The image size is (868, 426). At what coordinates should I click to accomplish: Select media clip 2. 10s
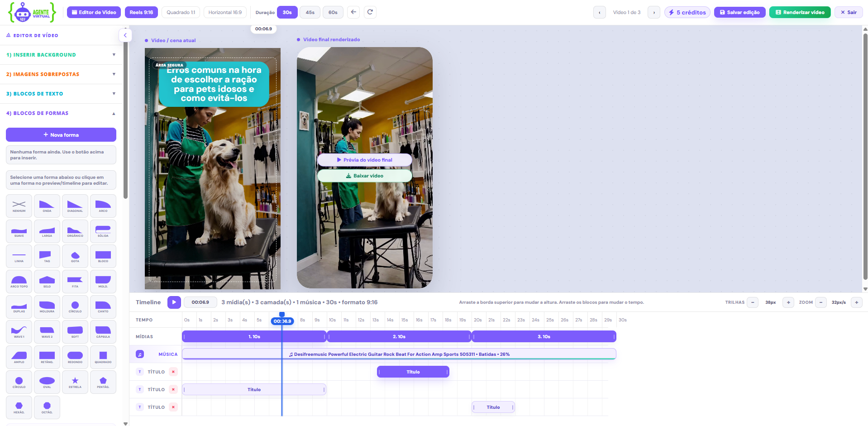[399, 336]
